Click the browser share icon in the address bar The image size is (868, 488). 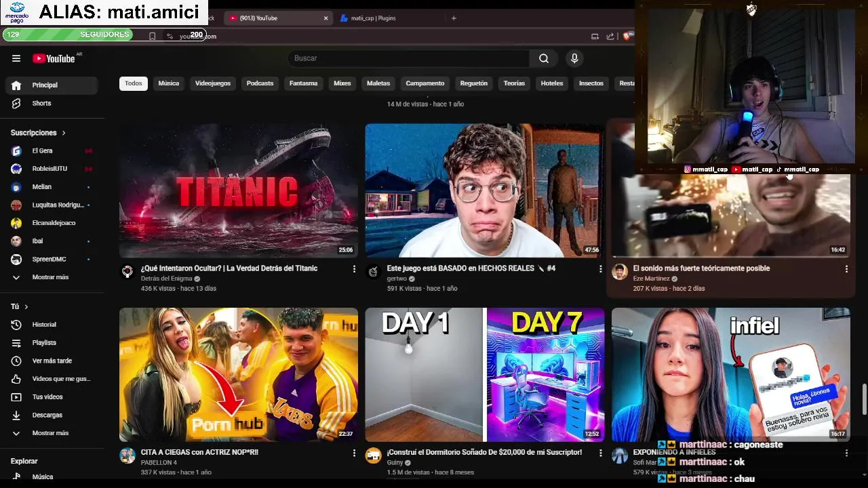610,37
